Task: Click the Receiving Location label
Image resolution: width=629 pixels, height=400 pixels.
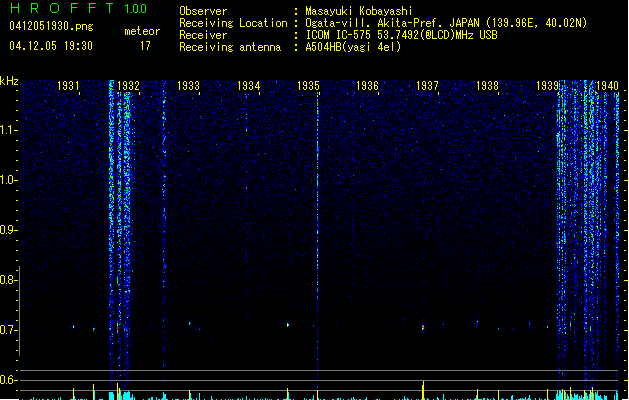Action: (x=233, y=23)
